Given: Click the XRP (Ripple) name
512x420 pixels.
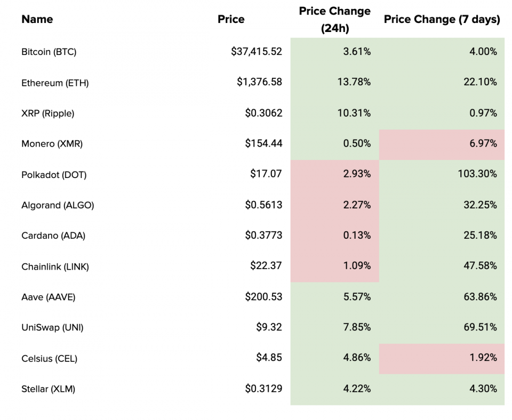Looking at the screenshot, I should pyautogui.click(x=48, y=114).
